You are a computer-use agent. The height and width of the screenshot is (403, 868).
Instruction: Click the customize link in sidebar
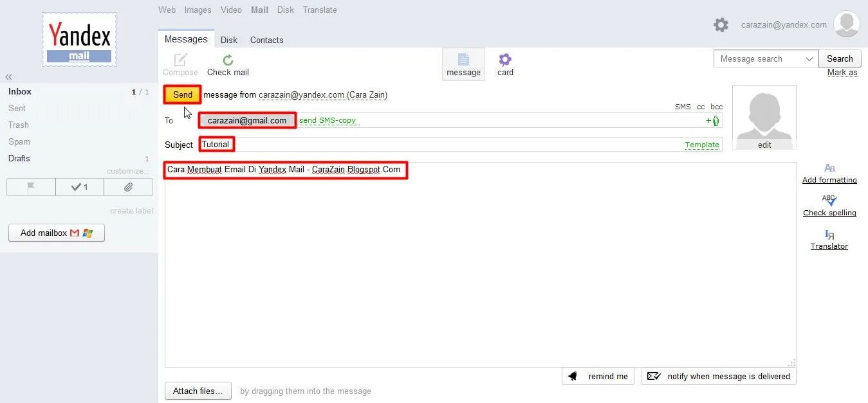[x=128, y=171]
